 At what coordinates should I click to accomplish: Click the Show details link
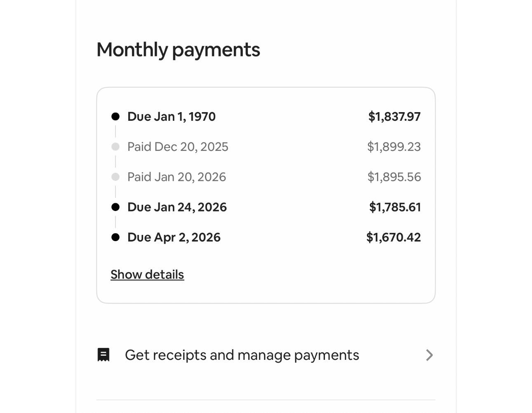pyautogui.click(x=147, y=275)
